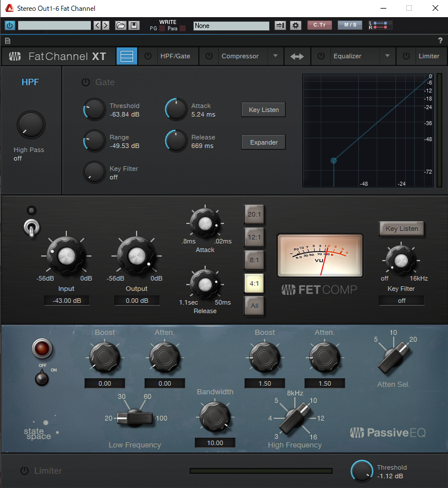The width and height of the screenshot is (448, 488).
Task: Click the Gate Release knob
Action: coord(176,141)
